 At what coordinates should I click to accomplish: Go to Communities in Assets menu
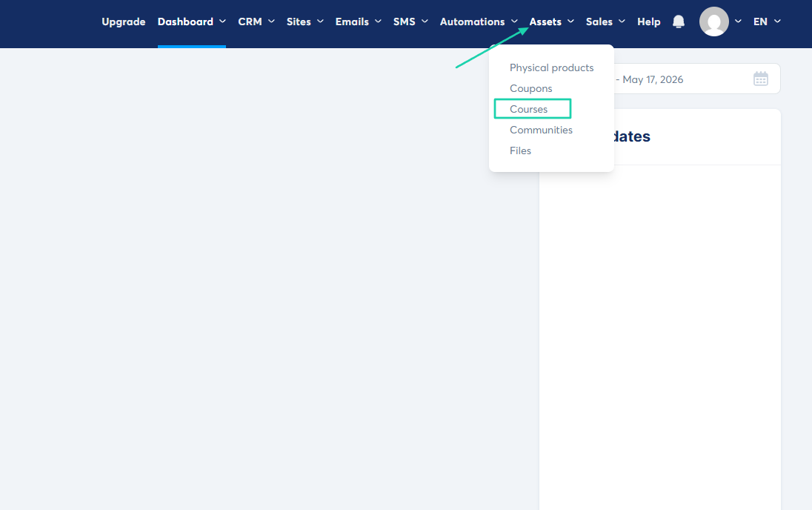tap(541, 130)
